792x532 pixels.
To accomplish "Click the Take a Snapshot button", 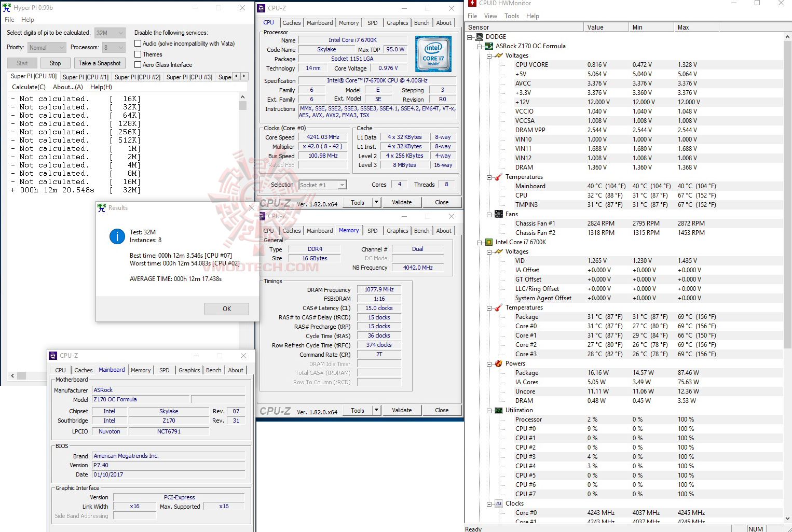I will click(99, 63).
